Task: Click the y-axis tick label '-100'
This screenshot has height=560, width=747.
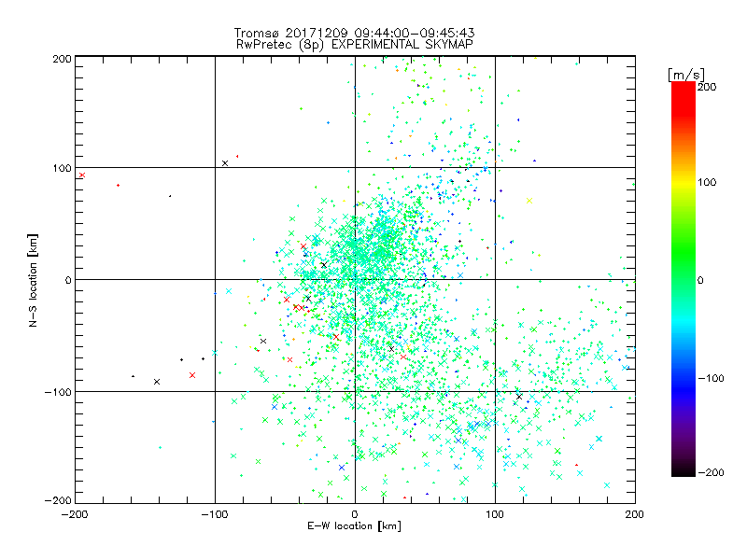Action: [58, 392]
